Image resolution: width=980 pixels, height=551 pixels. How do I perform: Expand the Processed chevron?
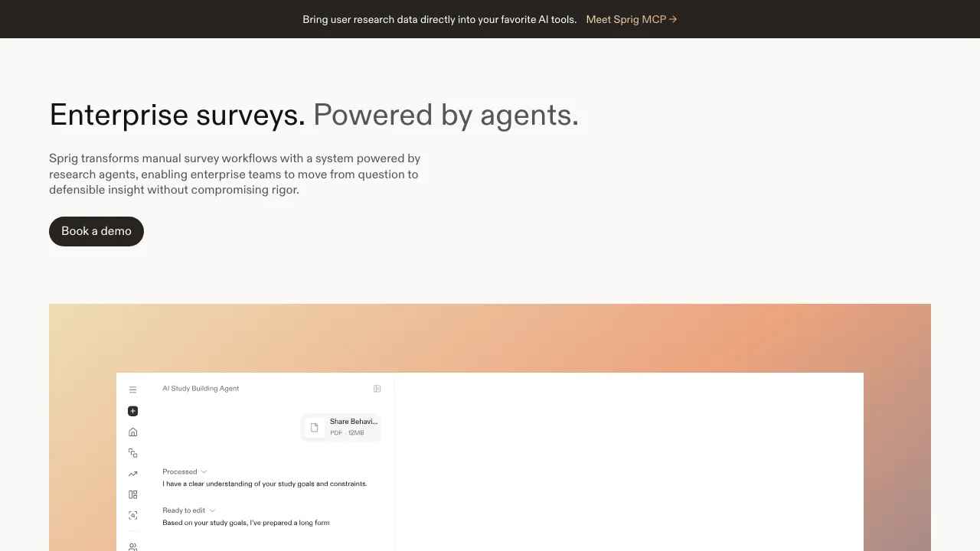click(x=204, y=471)
